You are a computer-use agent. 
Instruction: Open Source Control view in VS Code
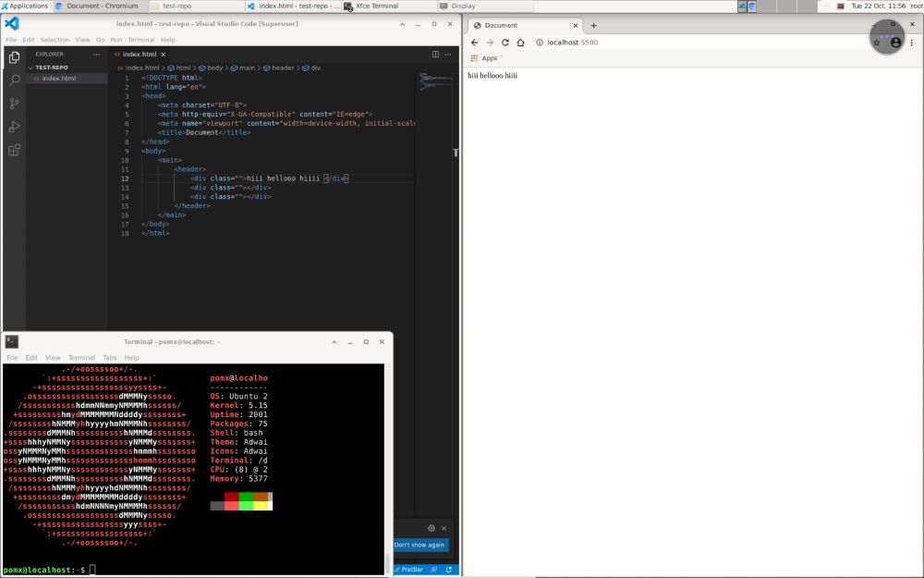[x=14, y=104]
